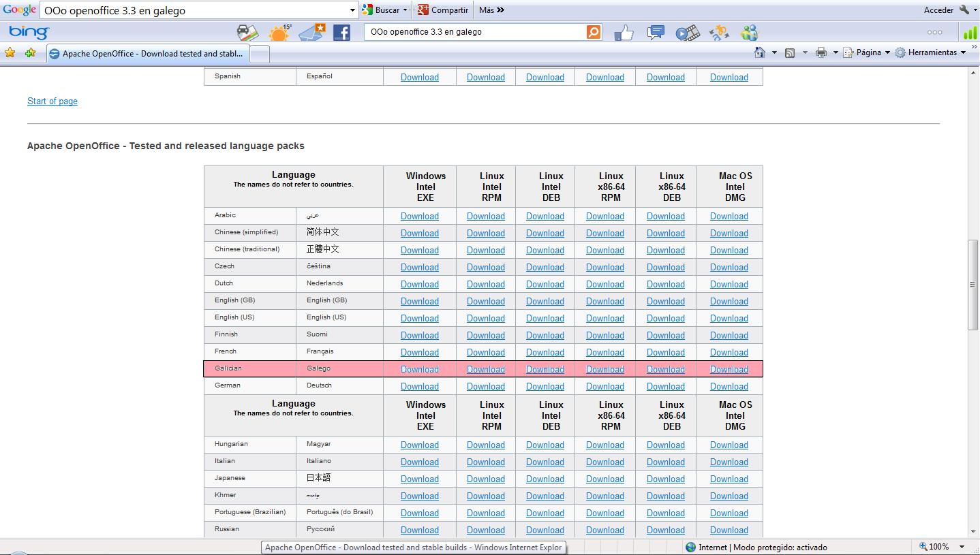
Task: Download Mac OS DMG pack for Japanese
Action: pos(729,479)
